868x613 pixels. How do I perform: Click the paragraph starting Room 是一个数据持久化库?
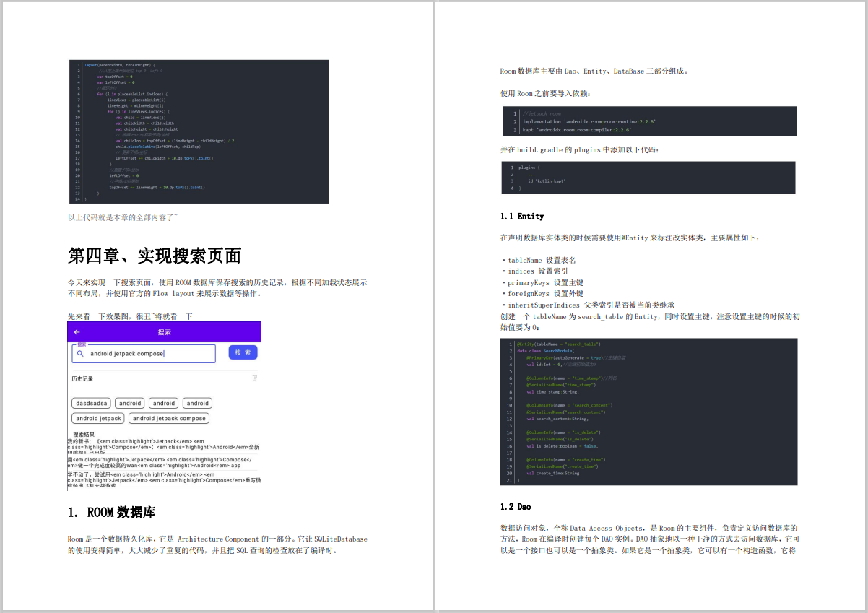pyautogui.click(x=217, y=544)
